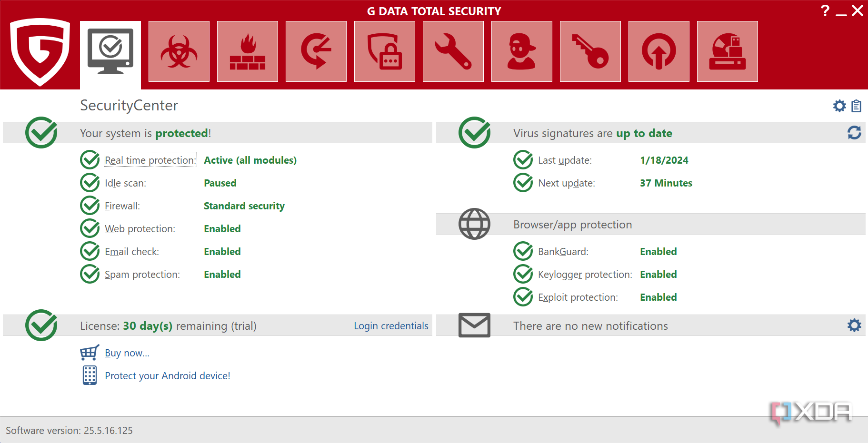Click Exploit protection checkmark icon
Image resolution: width=868 pixels, height=443 pixels.
click(x=523, y=297)
